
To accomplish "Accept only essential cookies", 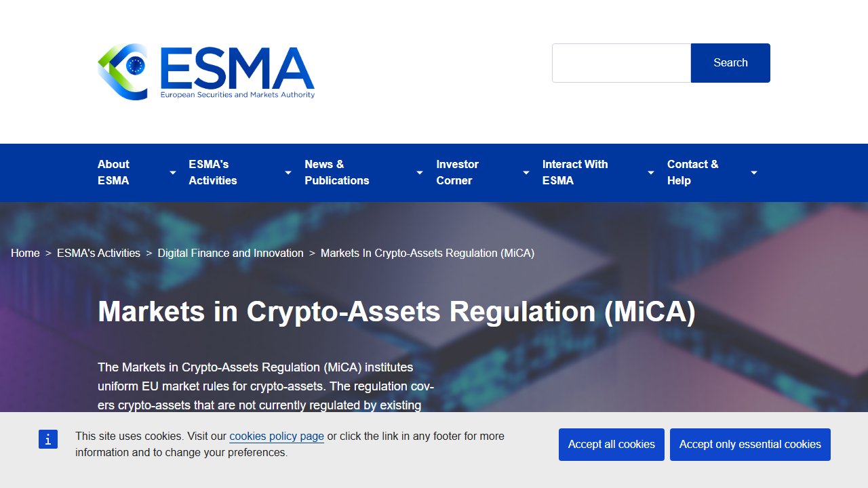I will coord(750,445).
